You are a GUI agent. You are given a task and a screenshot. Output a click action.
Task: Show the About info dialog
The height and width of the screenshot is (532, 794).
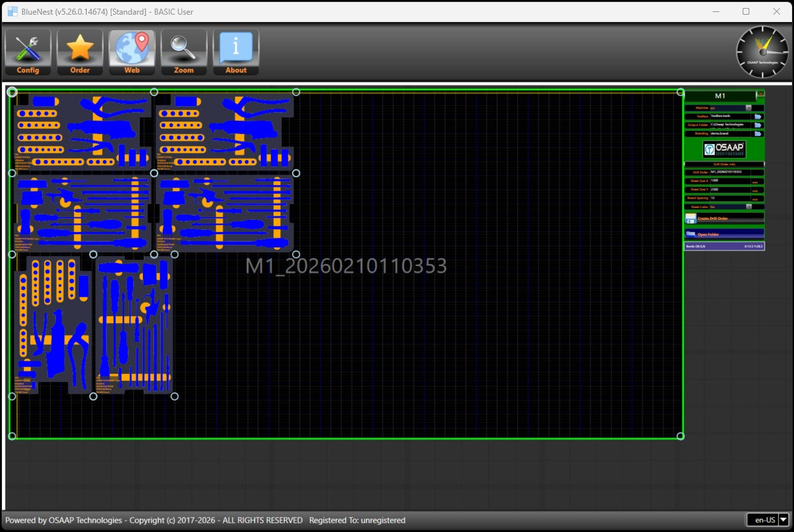pyautogui.click(x=236, y=52)
